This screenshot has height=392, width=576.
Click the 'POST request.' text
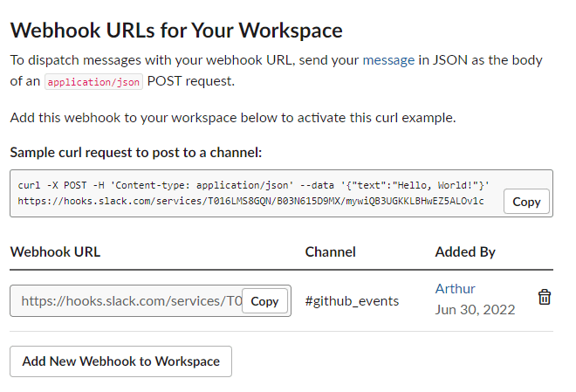point(190,81)
